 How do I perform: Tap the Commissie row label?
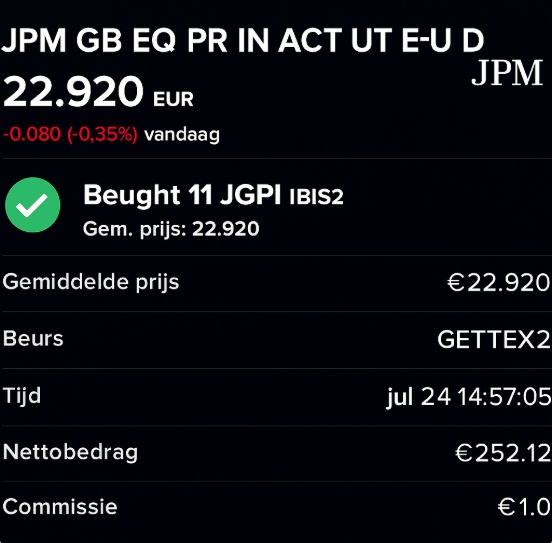click(x=60, y=507)
